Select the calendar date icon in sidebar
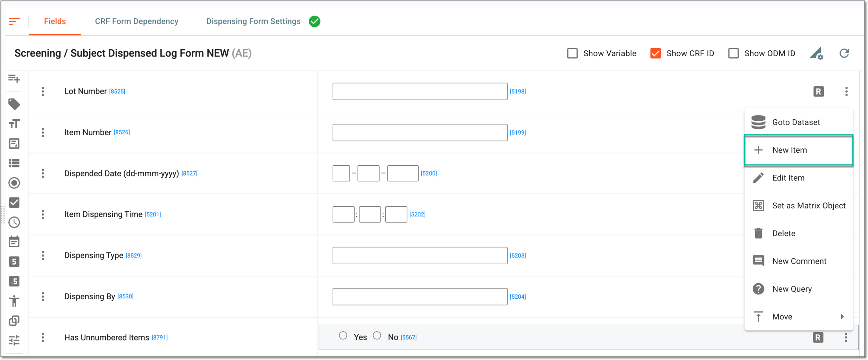This screenshot has height=360, width=868. (x=14, y=242)
